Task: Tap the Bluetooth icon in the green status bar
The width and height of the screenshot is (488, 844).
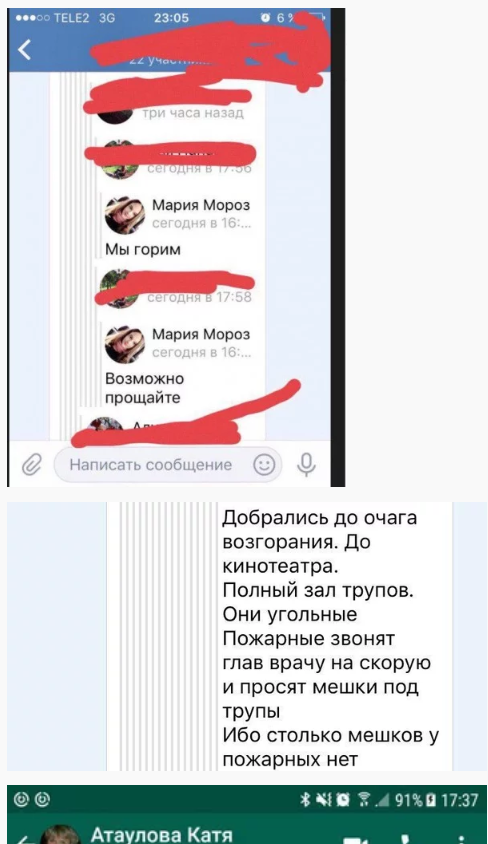Action: coord(305,800)
